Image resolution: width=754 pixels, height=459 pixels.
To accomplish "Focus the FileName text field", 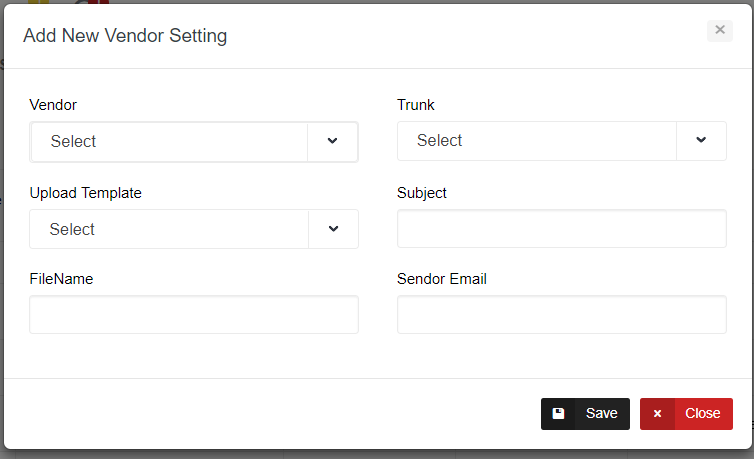I will coord(194,315).
